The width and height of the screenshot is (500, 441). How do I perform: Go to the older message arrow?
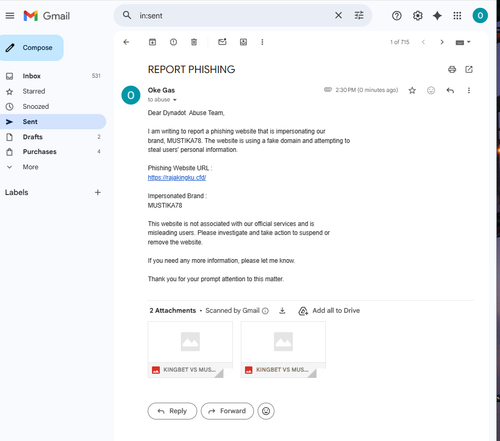coord(442,42)
